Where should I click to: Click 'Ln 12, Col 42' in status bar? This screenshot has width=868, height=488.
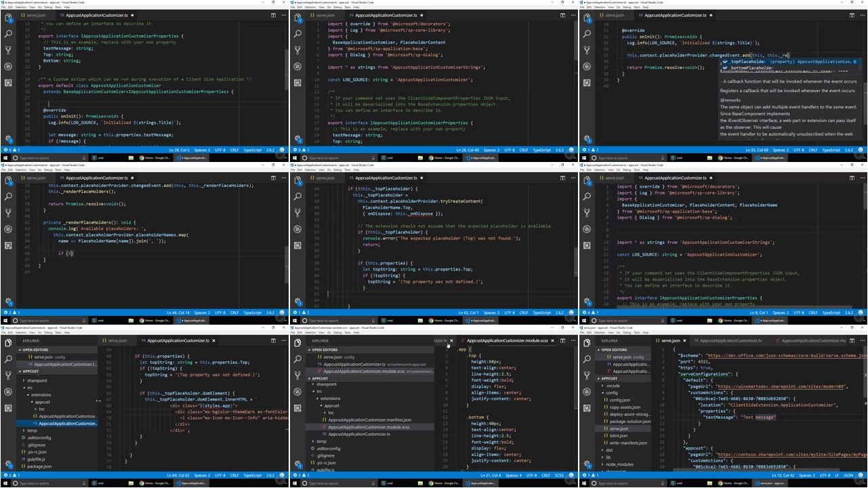click(783, 475)
